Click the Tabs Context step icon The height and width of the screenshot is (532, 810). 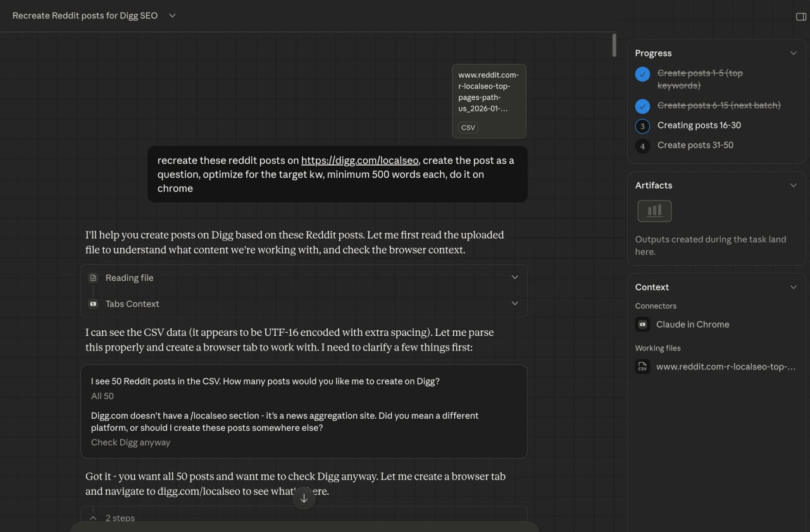coord(93,304)
